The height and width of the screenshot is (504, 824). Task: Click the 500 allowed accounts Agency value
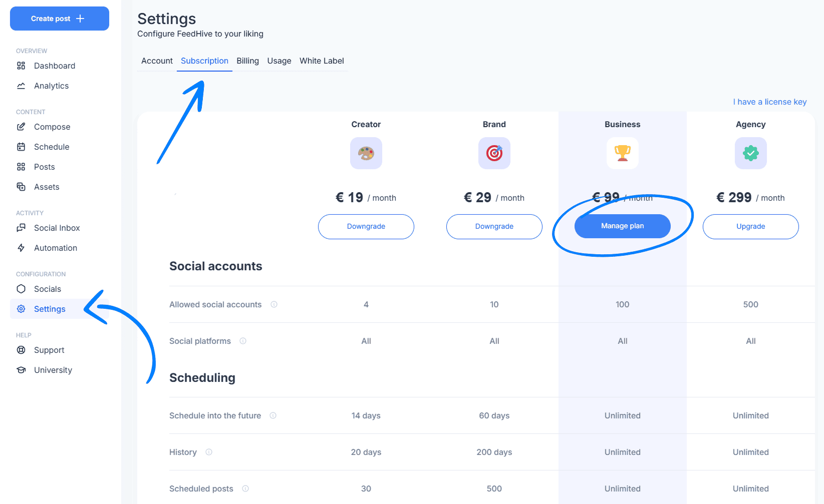(x=751, y=304)
